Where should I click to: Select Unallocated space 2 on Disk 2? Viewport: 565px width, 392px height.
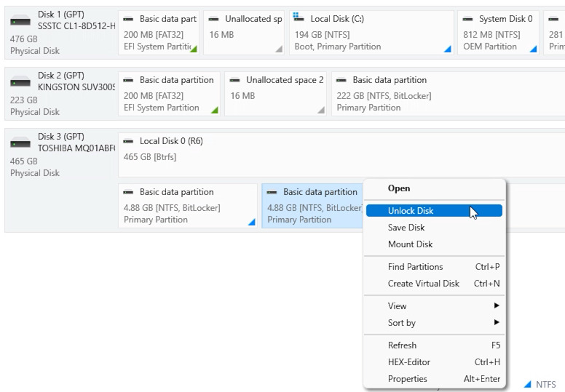click(276, 94)
